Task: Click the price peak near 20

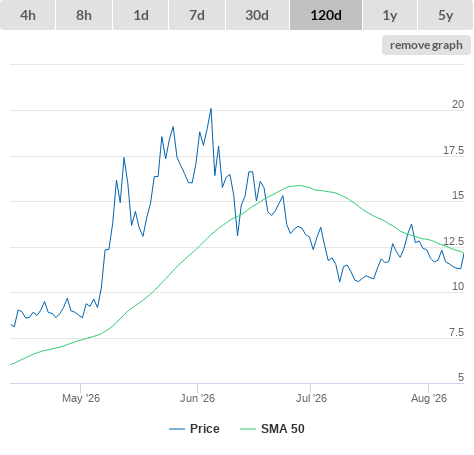Action: (211, 109)
